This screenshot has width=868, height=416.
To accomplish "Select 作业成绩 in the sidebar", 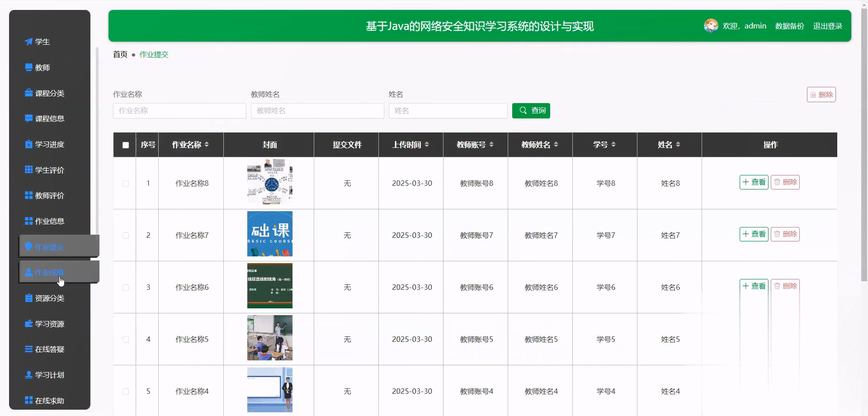I will tap(59, 272).
